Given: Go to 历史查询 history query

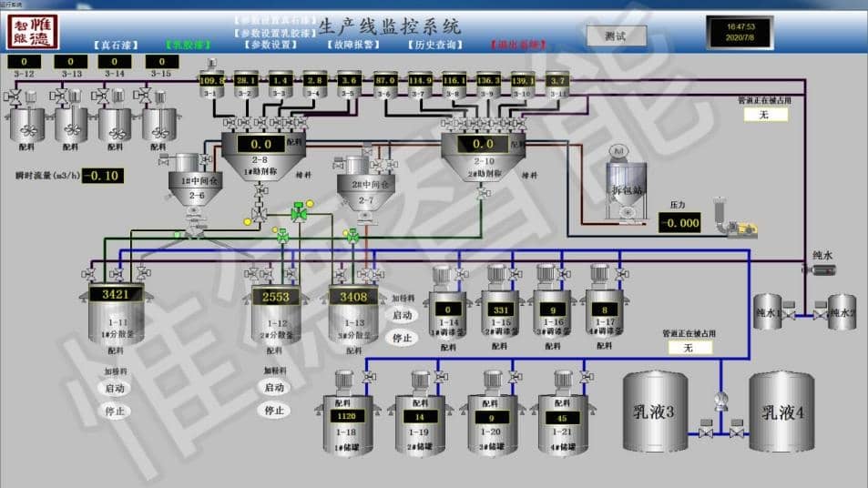Looking at the screenshot, I should click(x=433, y=44).
